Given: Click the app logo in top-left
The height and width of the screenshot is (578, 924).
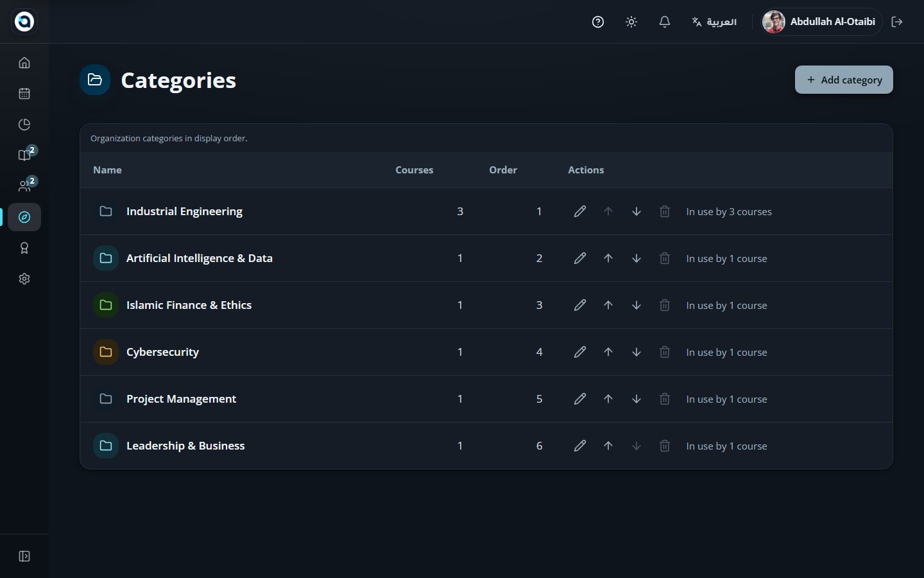Looking at the screenshot, I should pyautogui.click(x=24, y=22).
